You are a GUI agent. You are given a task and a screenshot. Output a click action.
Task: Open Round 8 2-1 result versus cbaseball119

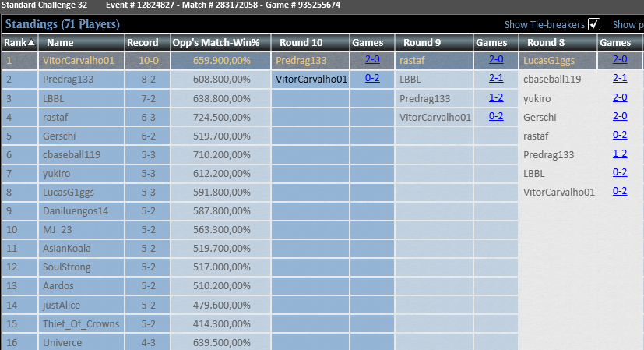click(620, 78)
